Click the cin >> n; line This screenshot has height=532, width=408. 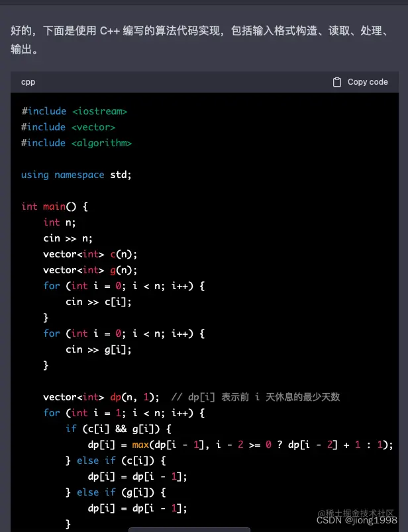coord(68,238)
